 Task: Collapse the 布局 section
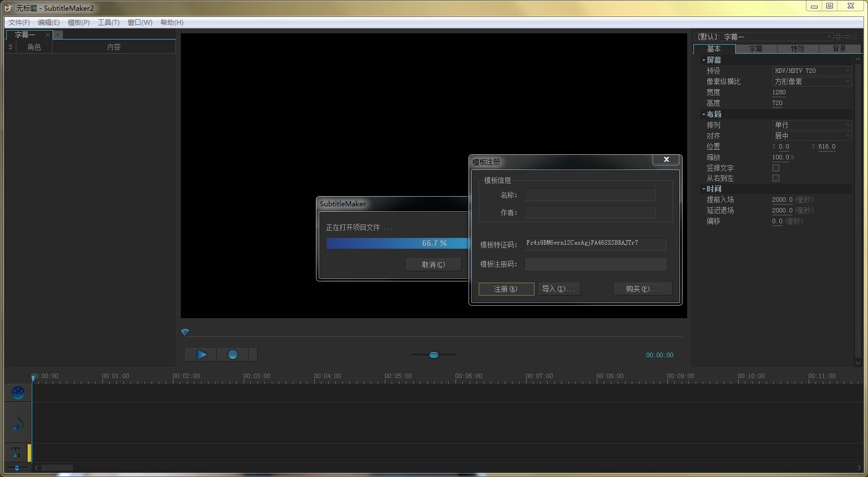click(704, 114)
